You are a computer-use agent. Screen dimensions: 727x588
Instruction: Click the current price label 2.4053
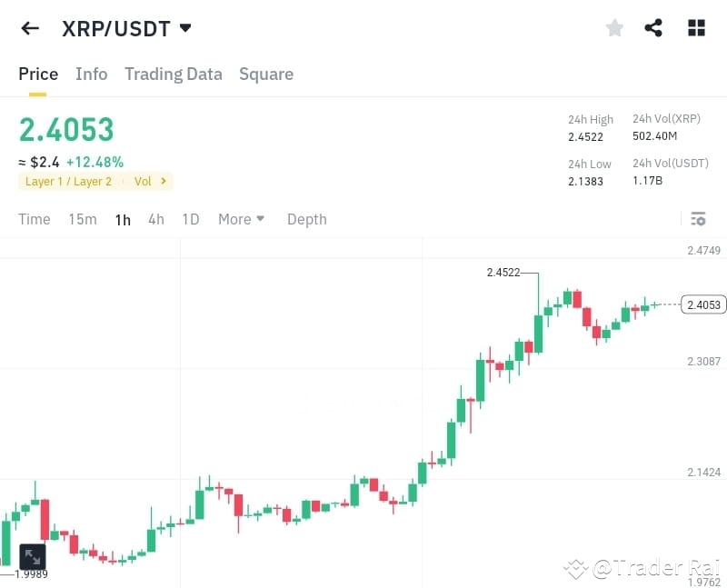pos(703,304)
